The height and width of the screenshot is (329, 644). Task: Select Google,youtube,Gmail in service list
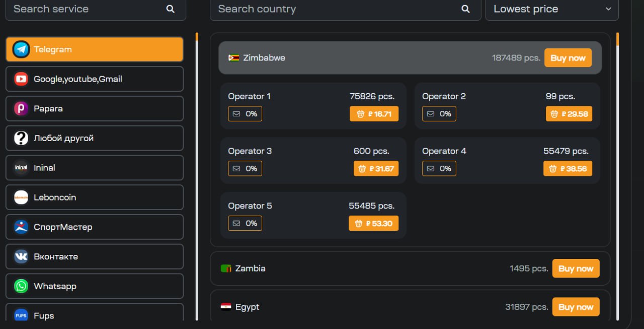95,79
